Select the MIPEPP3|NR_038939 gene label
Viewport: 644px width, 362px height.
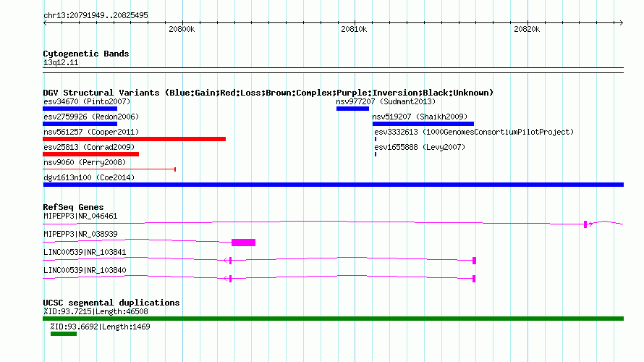(x=80, y=234)
